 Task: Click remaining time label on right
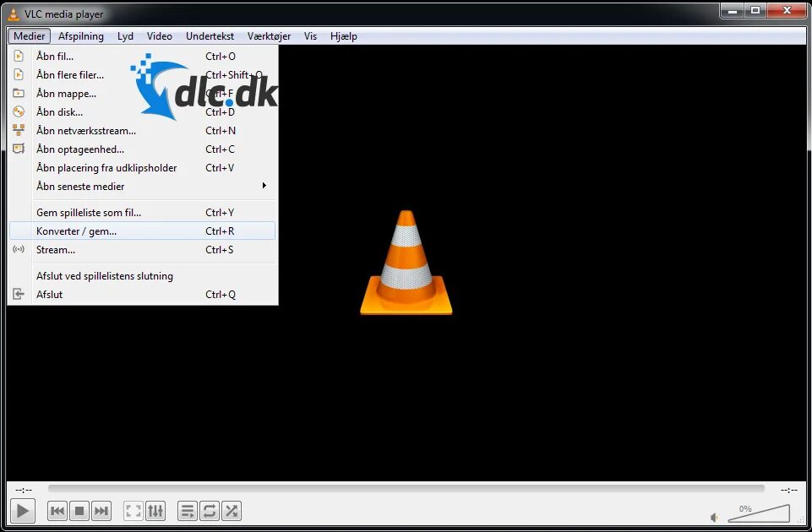[788, 489]
